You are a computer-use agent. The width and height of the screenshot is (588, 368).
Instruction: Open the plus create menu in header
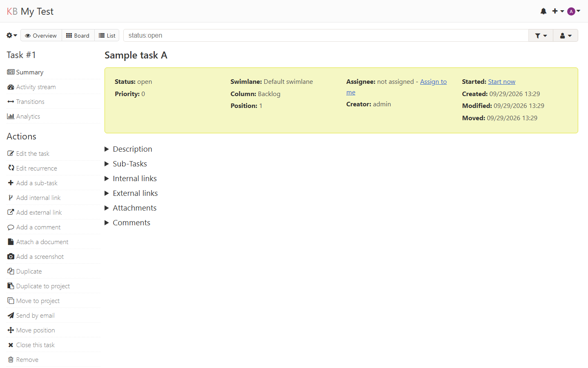pos(558,11)
